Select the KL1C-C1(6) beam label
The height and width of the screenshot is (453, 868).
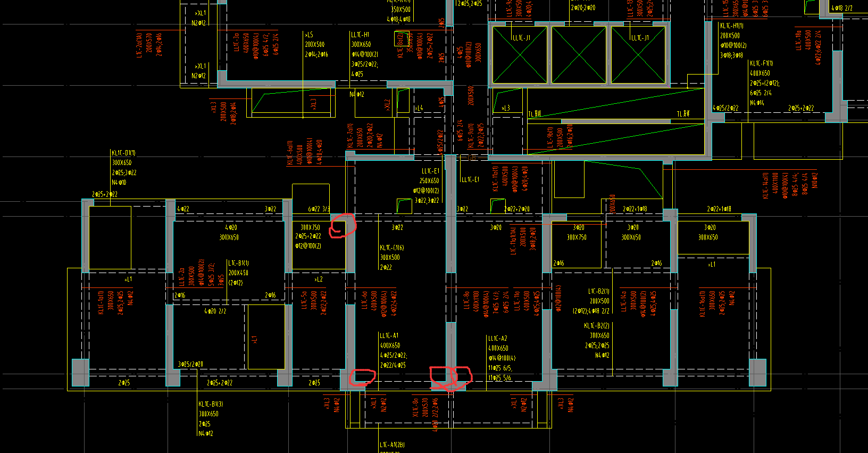pos(392,248)
